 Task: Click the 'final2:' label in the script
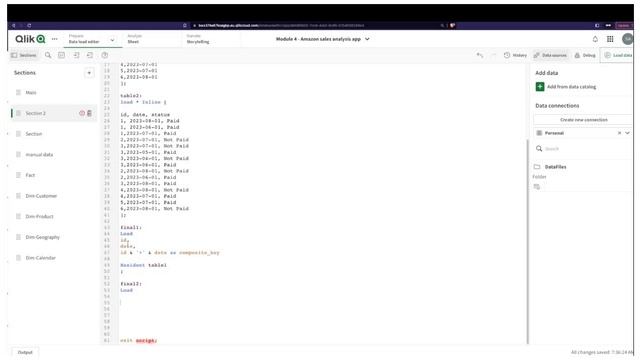pos(131,284)
